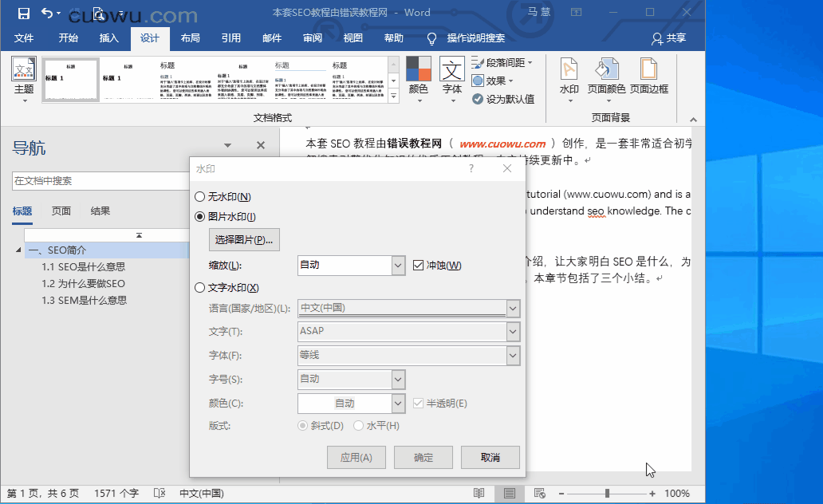Click the Effects (效果) icon
Image resolution: width=823 pixels, height=504 pixels.
click(x=477, y=81)
